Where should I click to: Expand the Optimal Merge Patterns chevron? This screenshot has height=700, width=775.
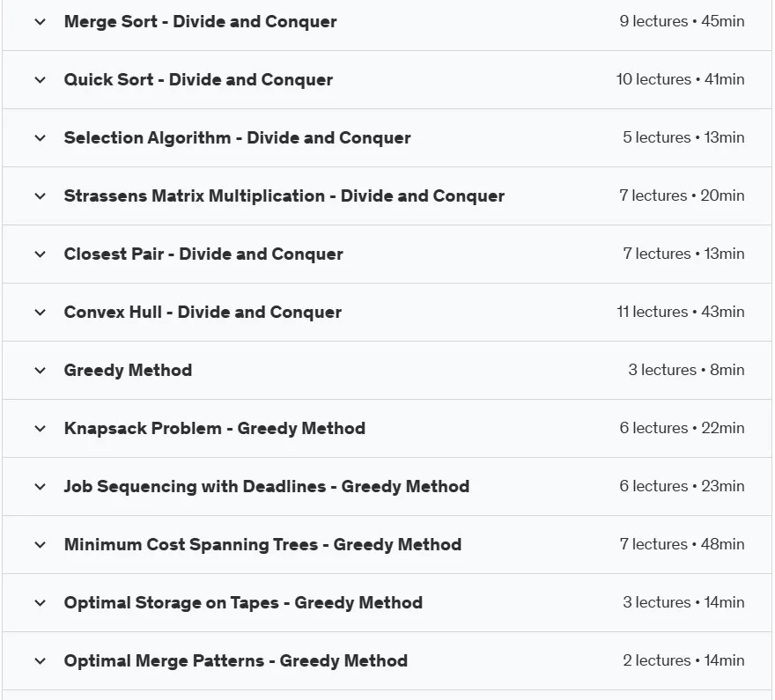click(40, 661)
